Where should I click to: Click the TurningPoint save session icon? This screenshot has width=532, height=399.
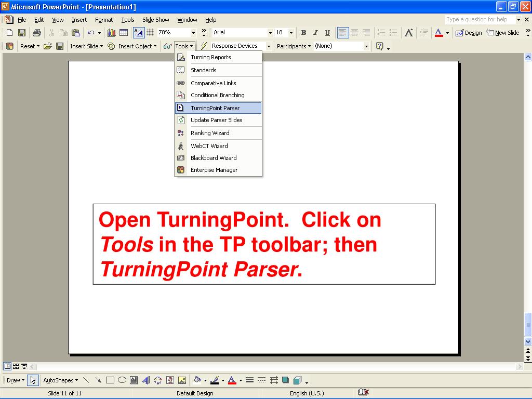pyautogui.click(x=60, y=46)
